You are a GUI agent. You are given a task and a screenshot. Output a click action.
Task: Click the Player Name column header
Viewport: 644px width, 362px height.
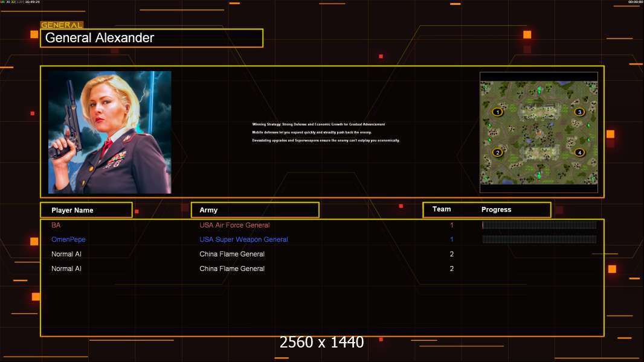(86, 210)
